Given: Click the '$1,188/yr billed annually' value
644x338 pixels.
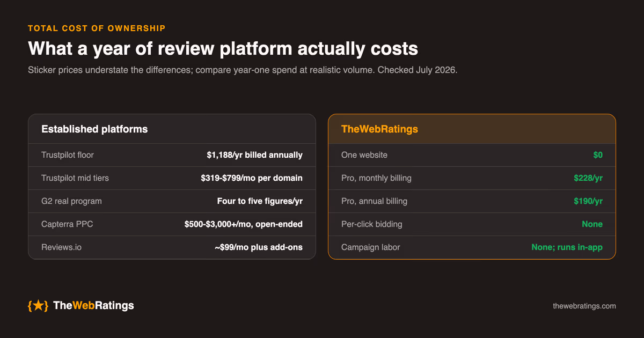Looking at the screenshot, I should [254, 155].
